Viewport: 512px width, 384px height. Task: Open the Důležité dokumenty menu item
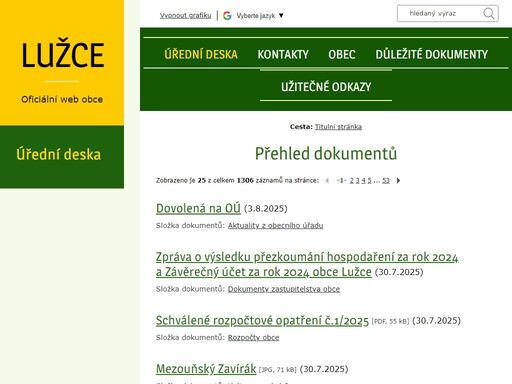point(432,54)
